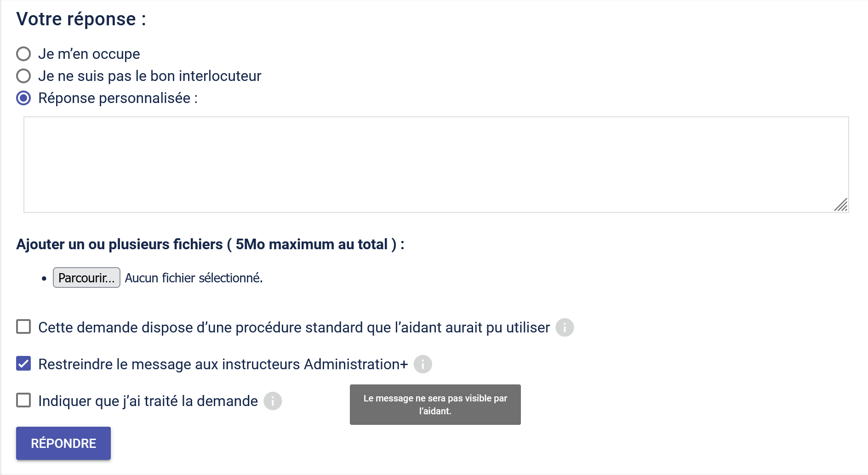Image resolution: width=868 pixels, height=475 pixels.
Task: Tick the standard procedure checkbox
Action: [23, 327]
